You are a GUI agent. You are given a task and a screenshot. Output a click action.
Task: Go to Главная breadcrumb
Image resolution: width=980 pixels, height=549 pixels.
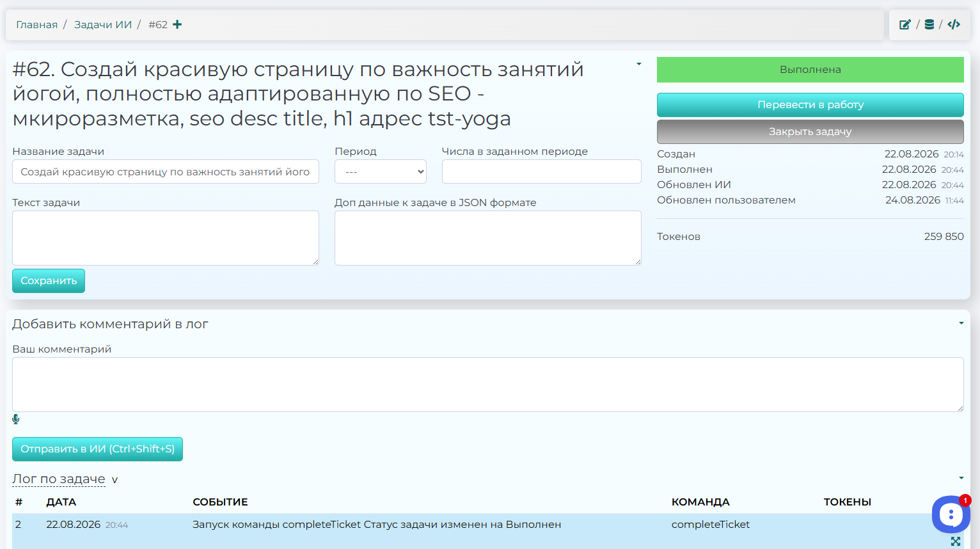point(36,24)
